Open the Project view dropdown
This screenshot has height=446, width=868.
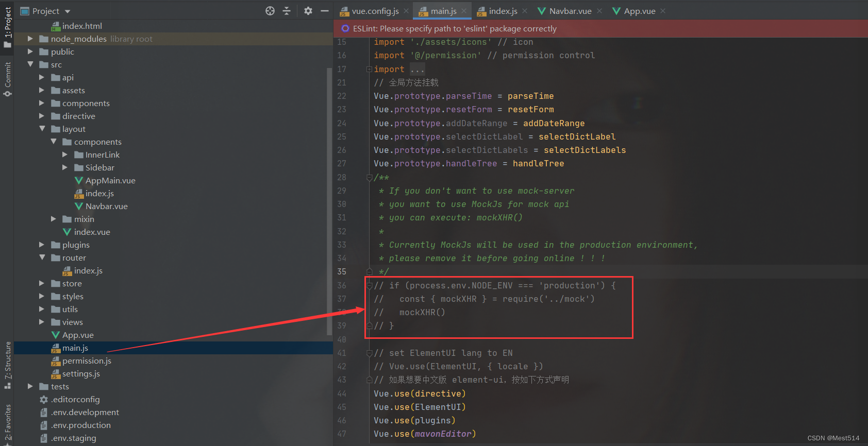68,11
